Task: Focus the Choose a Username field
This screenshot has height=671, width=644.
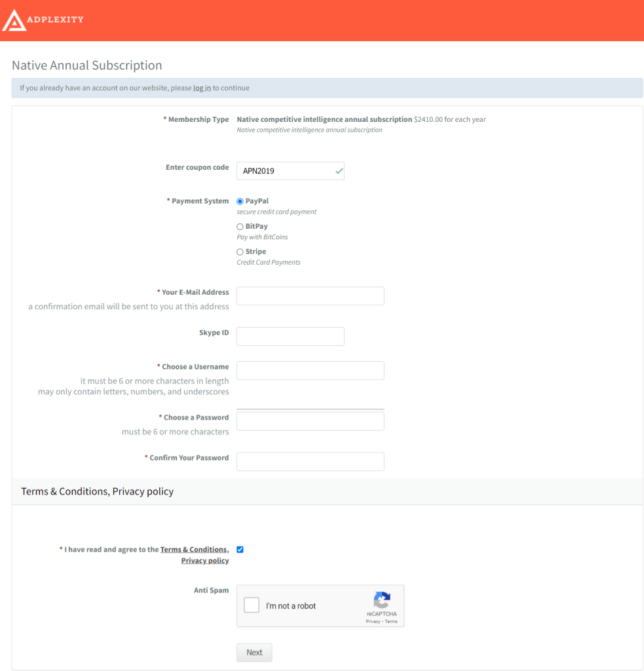Action: pyautogui.click(x=311, y=370)
